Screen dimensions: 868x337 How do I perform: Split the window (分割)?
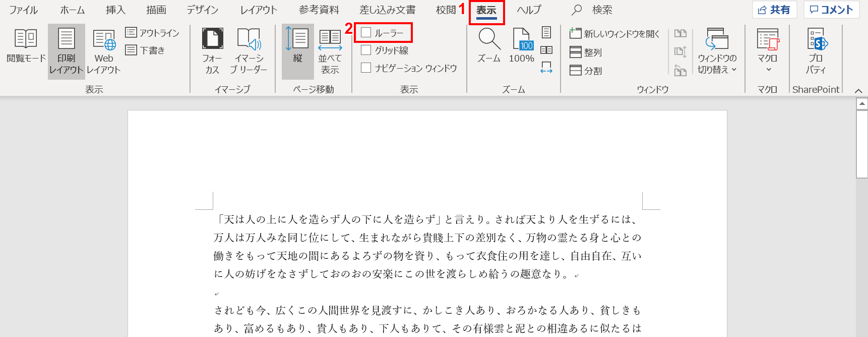pos(586,71)
